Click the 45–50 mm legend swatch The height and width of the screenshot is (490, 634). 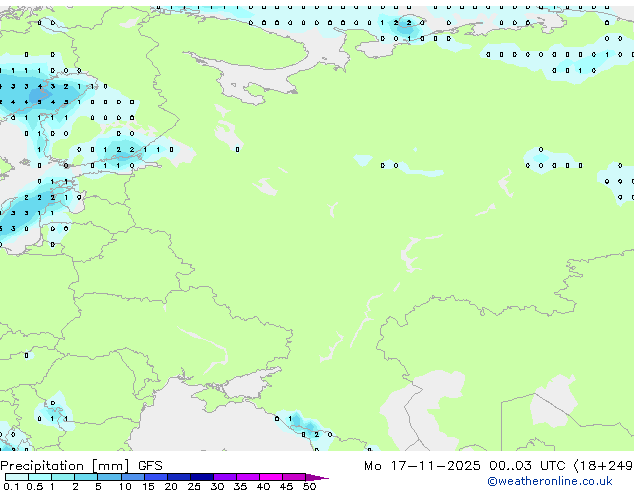coord(294,477)
